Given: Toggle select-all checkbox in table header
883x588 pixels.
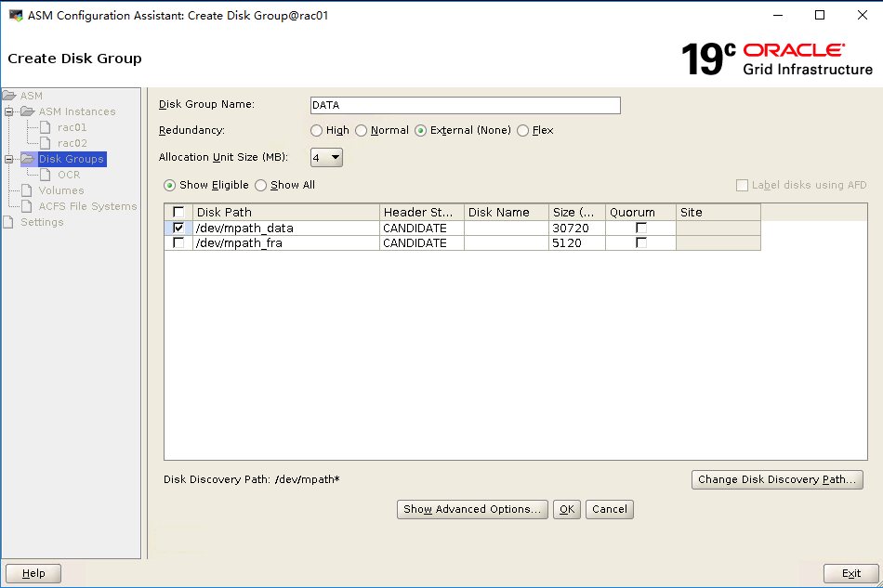Looking at the screenshot, I should (178, 212).
